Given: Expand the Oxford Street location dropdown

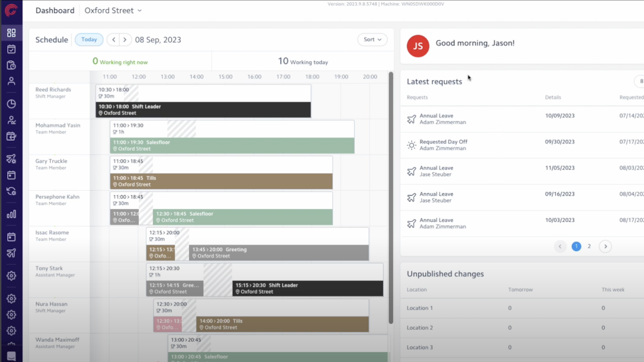Looking at the screenshot, I should point(113,10).
